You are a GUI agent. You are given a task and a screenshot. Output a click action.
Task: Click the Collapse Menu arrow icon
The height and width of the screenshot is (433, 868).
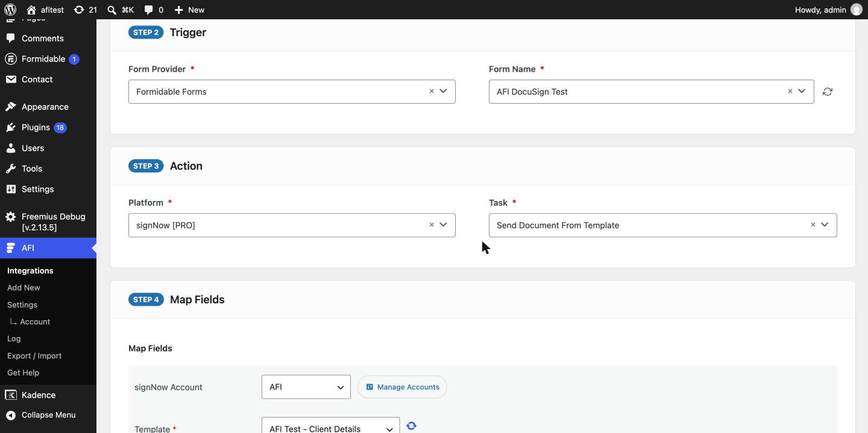tap(11, 415)
